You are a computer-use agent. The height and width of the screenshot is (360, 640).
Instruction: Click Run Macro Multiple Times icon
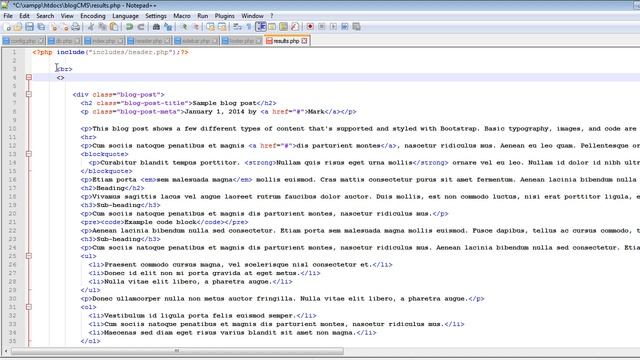pyautogui.click(x=344, y=27)
